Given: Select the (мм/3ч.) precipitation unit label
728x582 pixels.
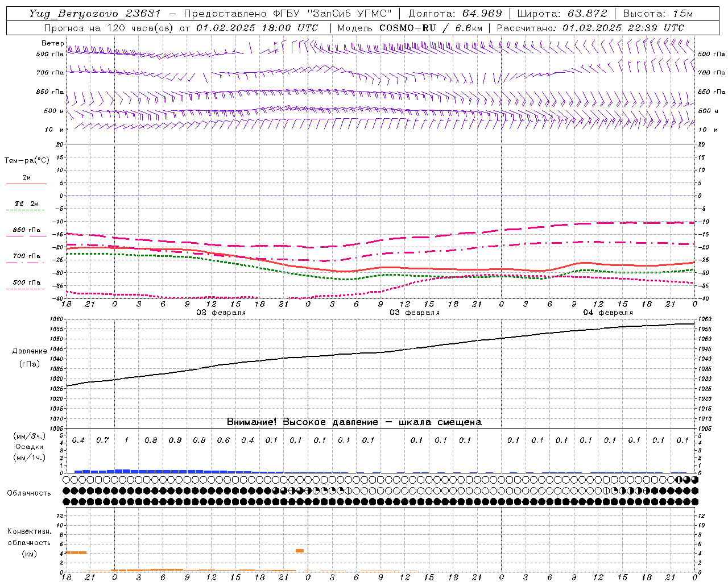Looking at the screenshot, I should point(30,436).
